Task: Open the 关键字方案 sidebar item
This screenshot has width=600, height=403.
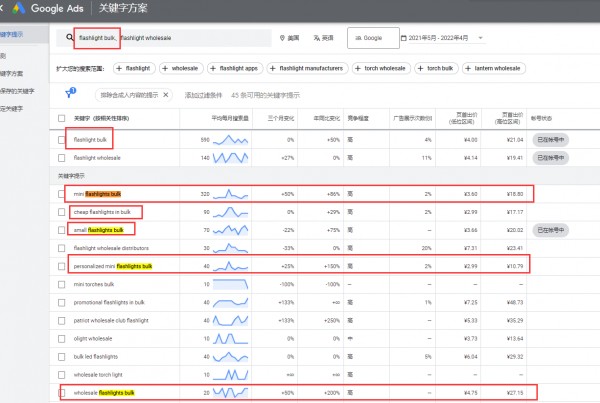Action: tap(11, 73)
